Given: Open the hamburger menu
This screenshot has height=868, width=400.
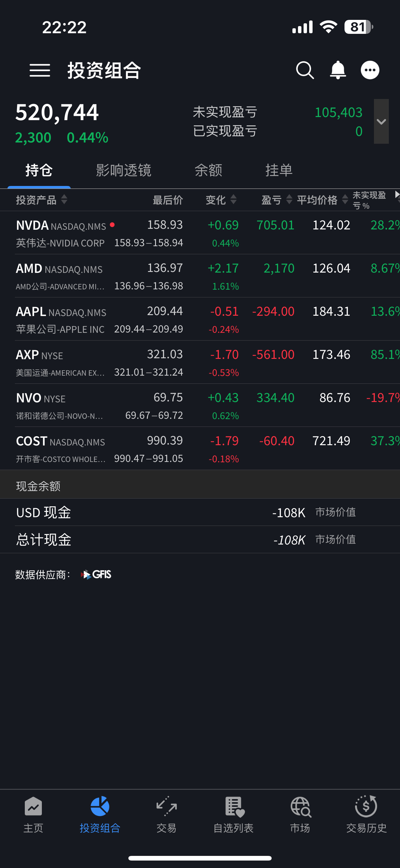Looking at the screenshot, I should 40,70.
